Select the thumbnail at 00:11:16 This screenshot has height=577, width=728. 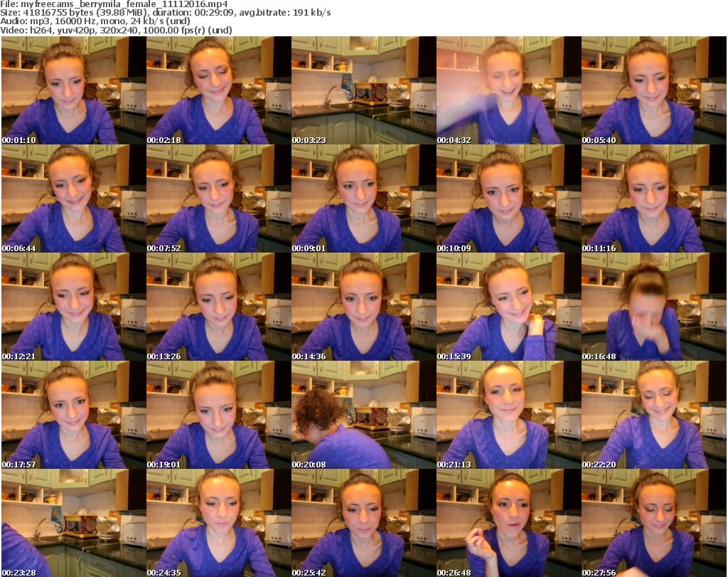(x=653, y=198)
